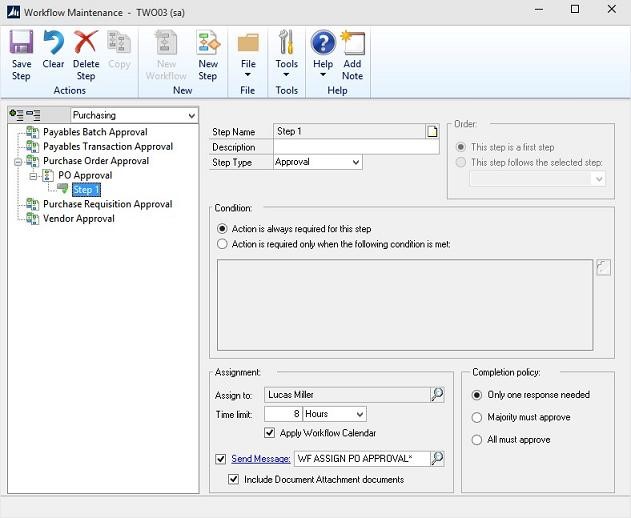
Task: Open the Tools menu dropdown arrow
Action: pyautogui.click(x=286, y=74)
